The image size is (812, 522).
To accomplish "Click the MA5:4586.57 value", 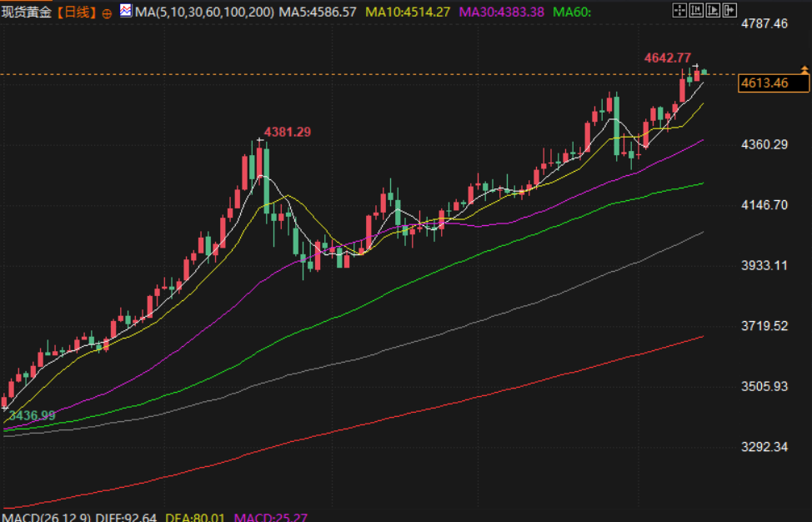I will (x=318, y=12).
